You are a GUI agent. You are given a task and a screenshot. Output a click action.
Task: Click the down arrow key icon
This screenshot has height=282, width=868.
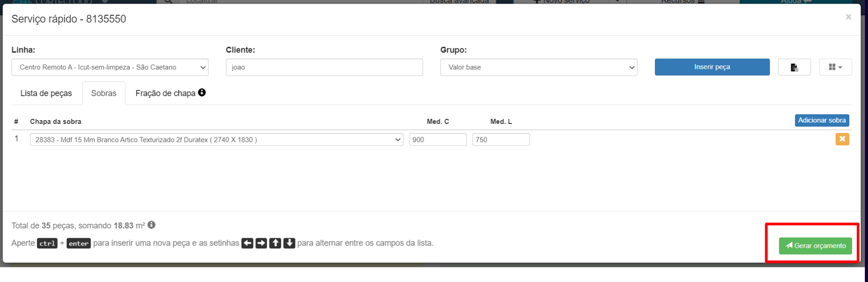point(289,243)
